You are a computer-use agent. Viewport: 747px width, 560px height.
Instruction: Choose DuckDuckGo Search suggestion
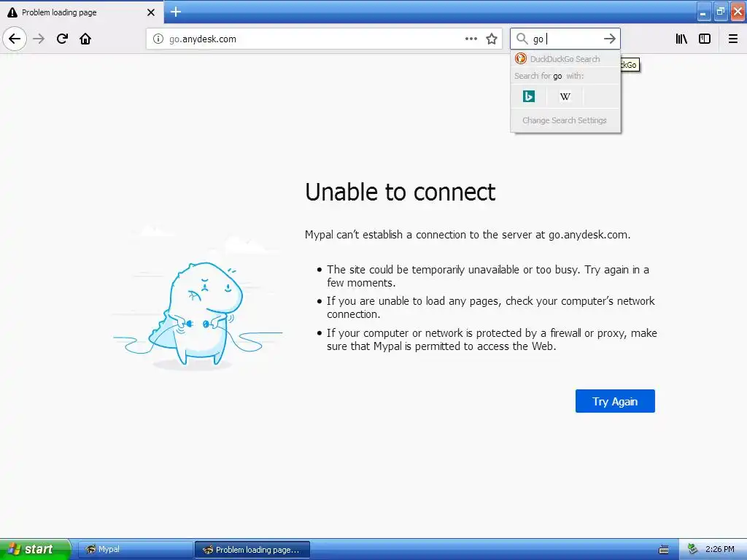click(x=565, y=59)
